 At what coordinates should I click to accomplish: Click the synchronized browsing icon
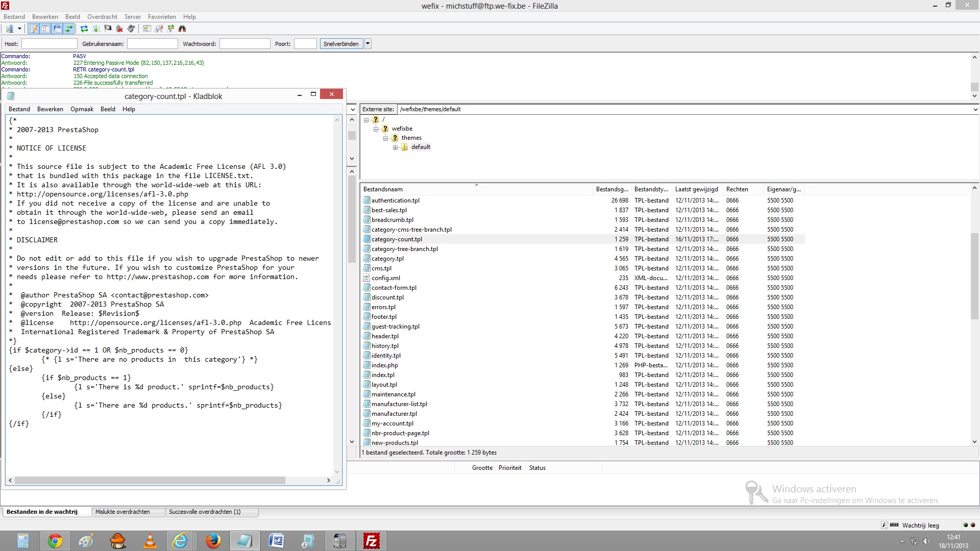coord(170,29)
